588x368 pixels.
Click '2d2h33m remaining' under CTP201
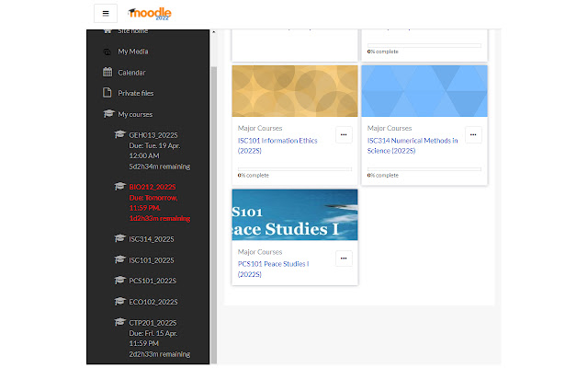coord(160,354)
